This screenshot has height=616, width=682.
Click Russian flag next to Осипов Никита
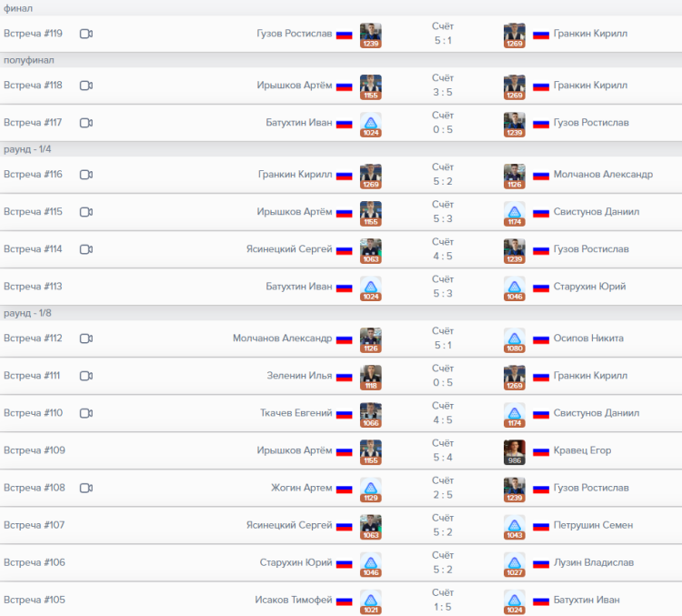[541, 338]
